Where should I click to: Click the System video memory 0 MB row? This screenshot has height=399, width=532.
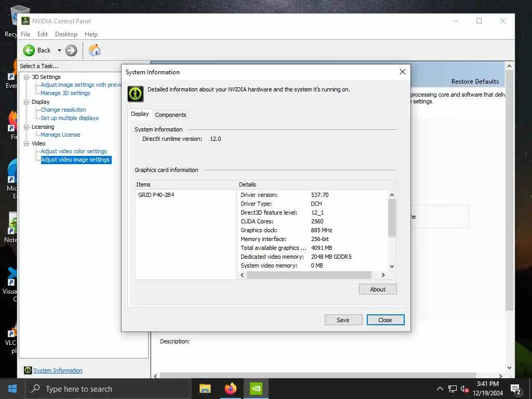(282, 265)
